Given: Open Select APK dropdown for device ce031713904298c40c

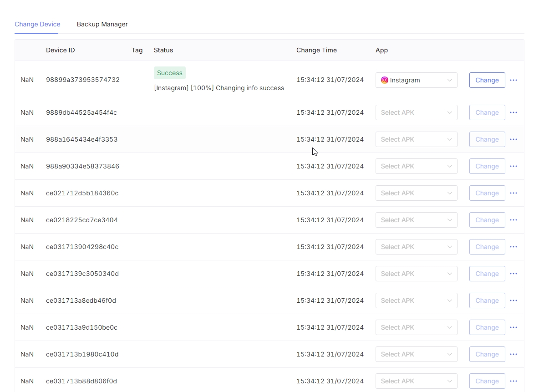Looking at the screenshot, I should point(416,247).
